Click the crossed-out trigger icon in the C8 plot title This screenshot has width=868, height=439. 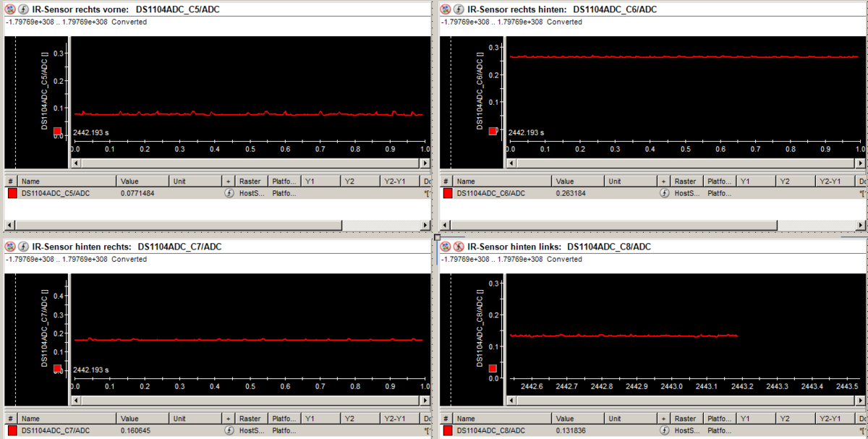[x=459, y=247]
